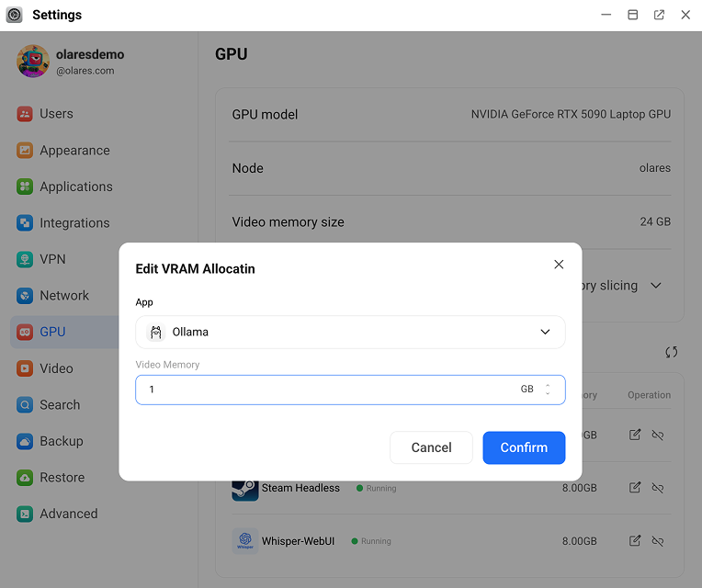Click the window layout toggle icon
This screenshot has height=588, width=702.
coord(632,15)
